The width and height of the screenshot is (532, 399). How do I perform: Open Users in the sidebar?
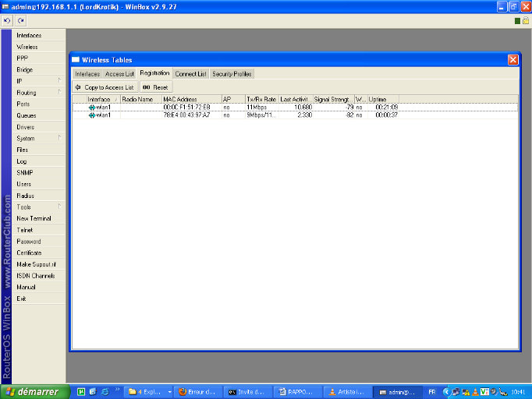coord(38,185)
